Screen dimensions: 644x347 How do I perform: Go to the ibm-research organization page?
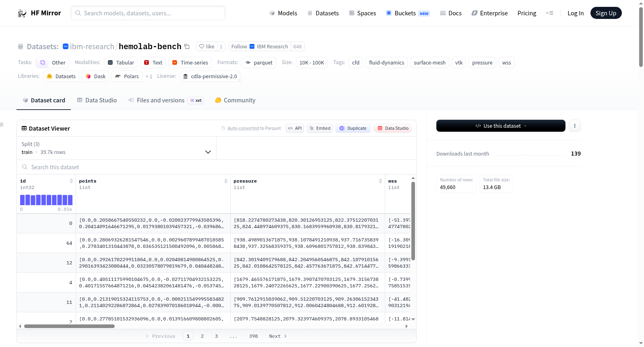click(x=92, y=47)
